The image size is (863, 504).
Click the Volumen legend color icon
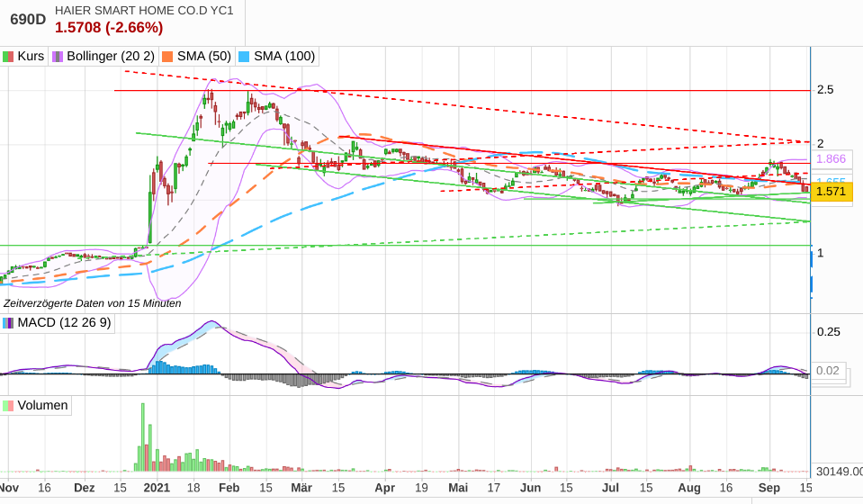coord(8,406)
